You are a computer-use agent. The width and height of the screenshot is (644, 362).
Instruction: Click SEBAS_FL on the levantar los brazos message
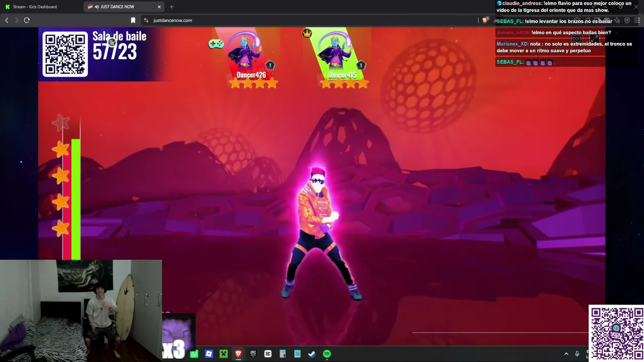click(x=510, y=22)
